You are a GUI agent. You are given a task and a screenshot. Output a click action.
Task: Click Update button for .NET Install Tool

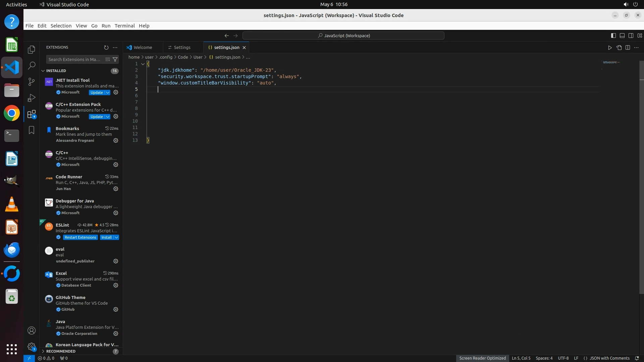coord(97,93)
